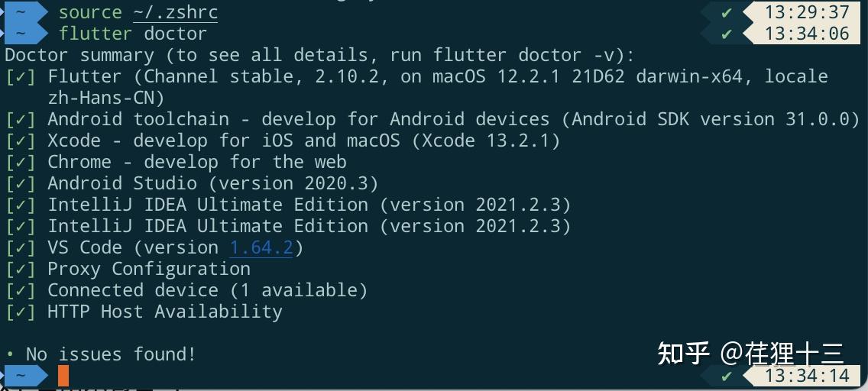Click the "flutter doctor" command text

pos(133,34)
